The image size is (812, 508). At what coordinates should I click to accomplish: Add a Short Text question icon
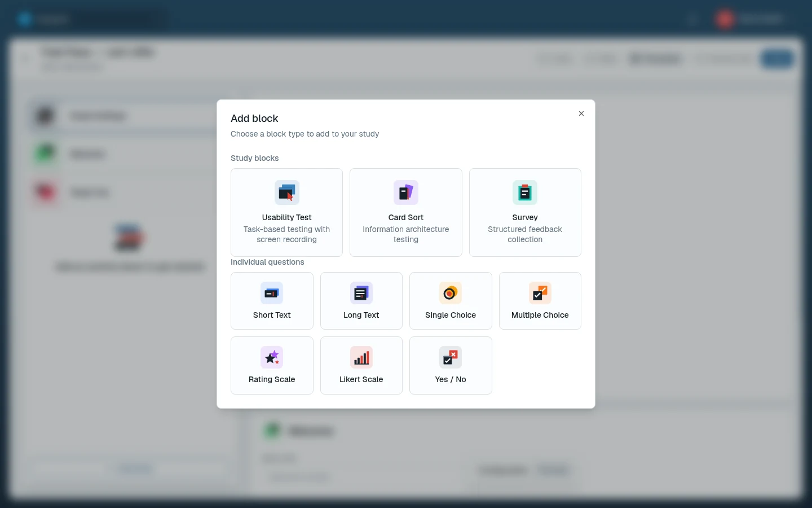[x=272, y=293]
